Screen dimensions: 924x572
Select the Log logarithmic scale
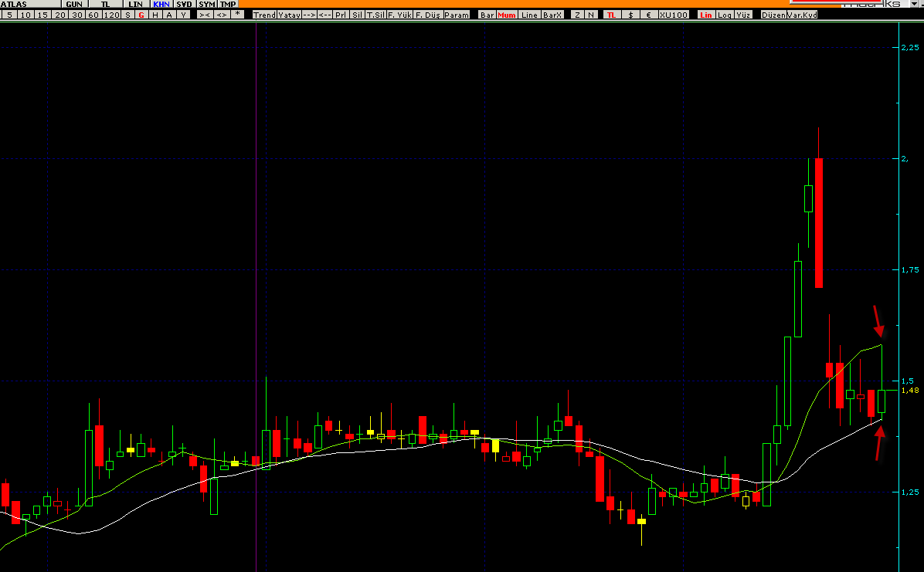click(x=725, y=15)
